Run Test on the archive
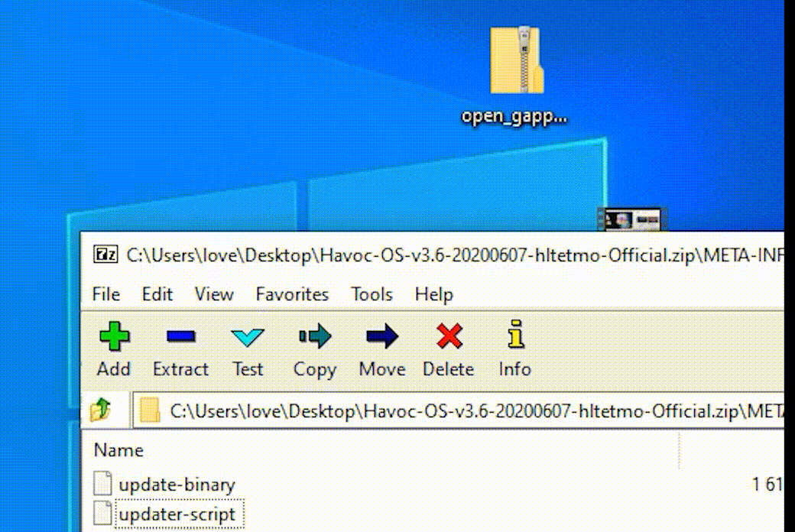The image size is (795, 532). pos(248,336)
